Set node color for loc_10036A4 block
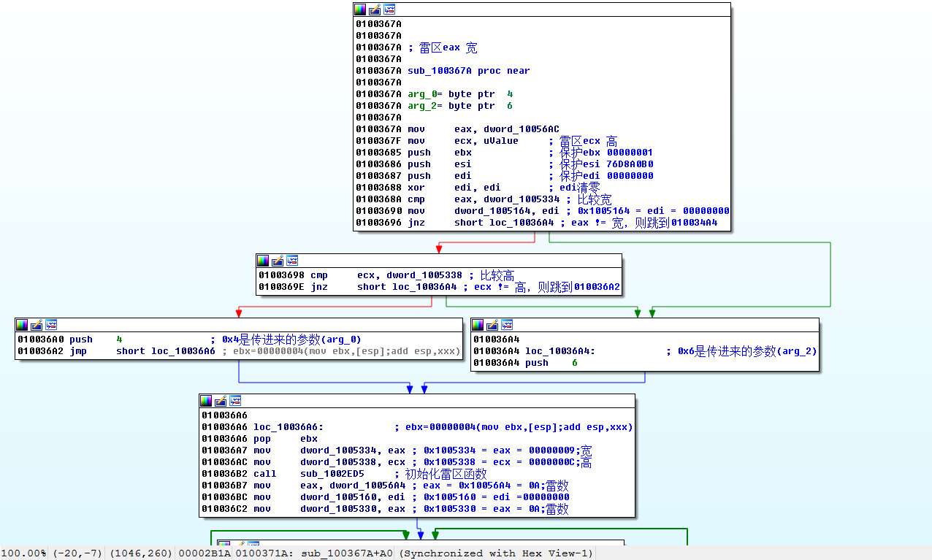The height and width of the screenshot is (560, 932). coord(478,325)
